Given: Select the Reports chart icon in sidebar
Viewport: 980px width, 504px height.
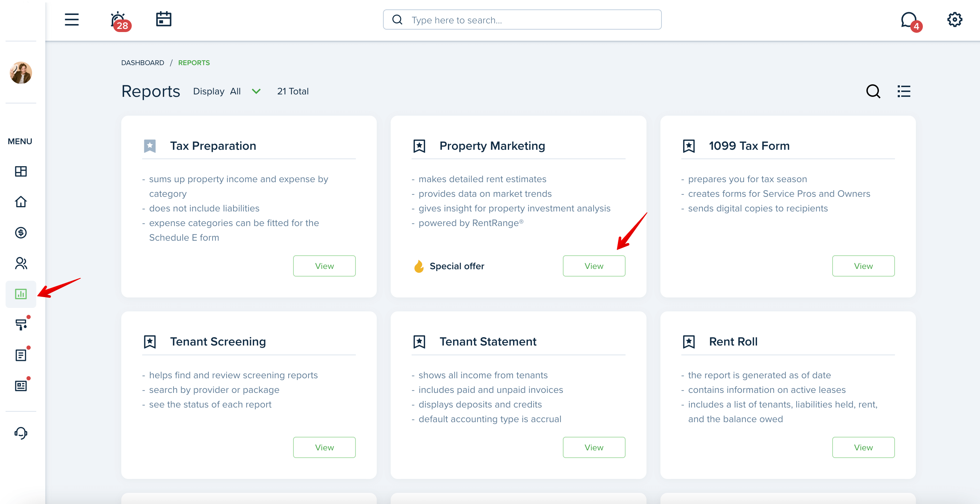Looking at the screenshot, I should (x=21, y=294).
